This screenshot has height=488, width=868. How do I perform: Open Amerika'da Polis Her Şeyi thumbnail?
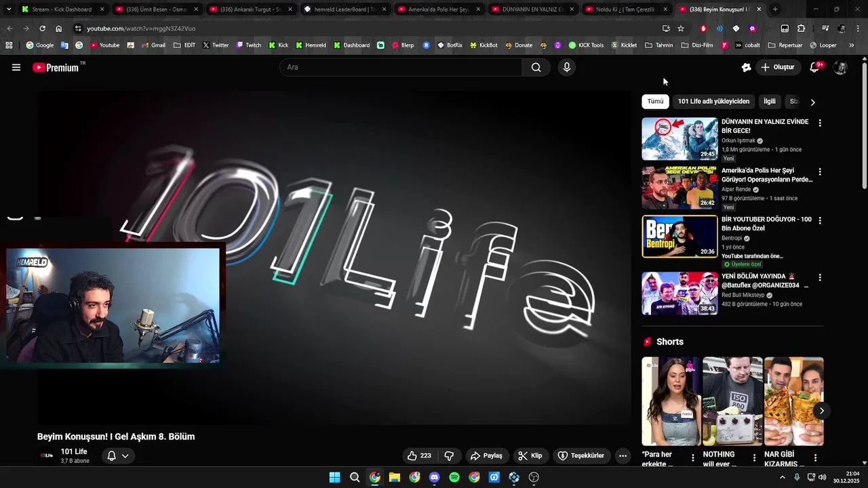pos(679,188)
